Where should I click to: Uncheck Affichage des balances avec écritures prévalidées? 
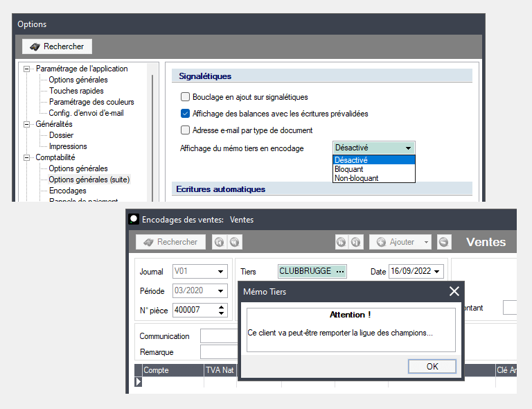click(x=185, y=114)
